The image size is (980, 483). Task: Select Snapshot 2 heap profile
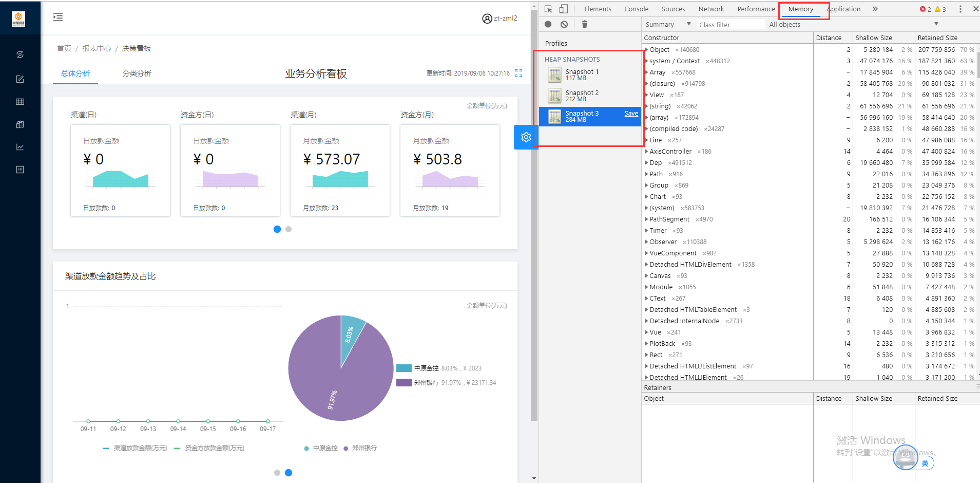[x=590, y=96]
